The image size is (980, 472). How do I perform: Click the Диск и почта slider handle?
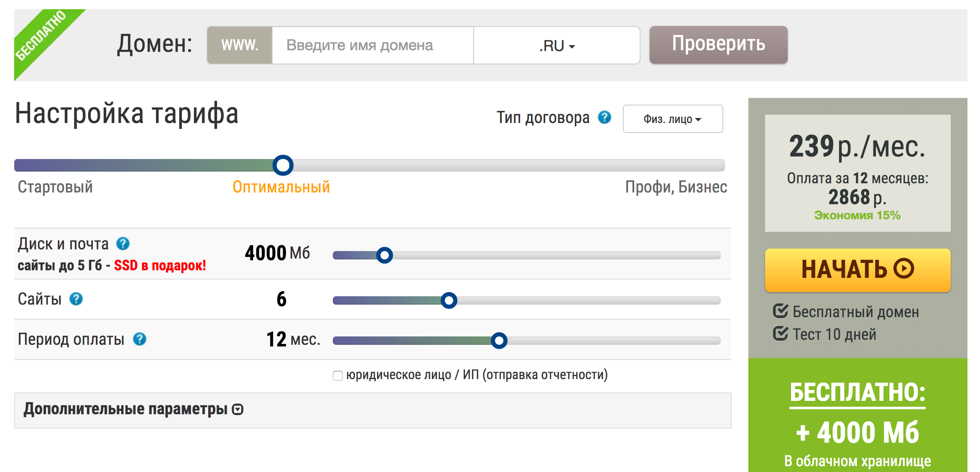[x=385, y=255]
